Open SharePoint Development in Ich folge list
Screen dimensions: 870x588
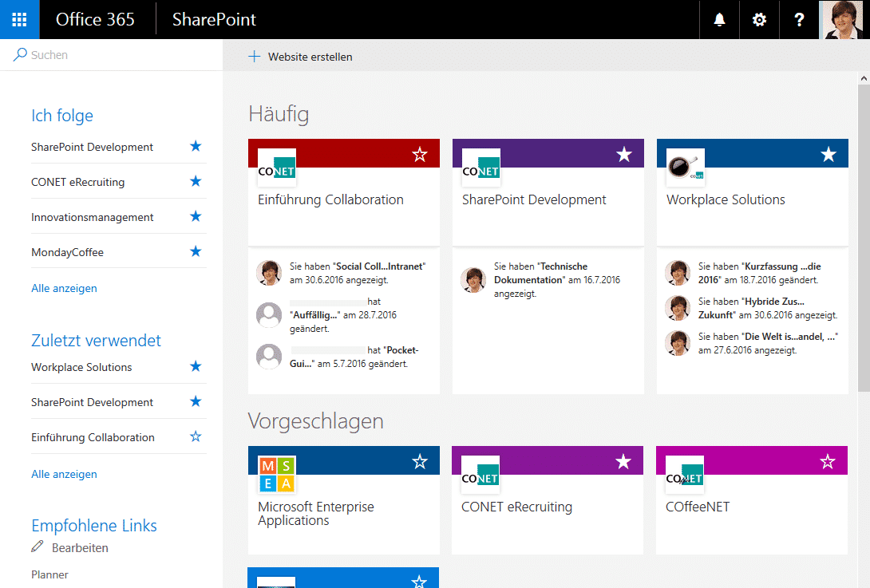click(92, 147)
